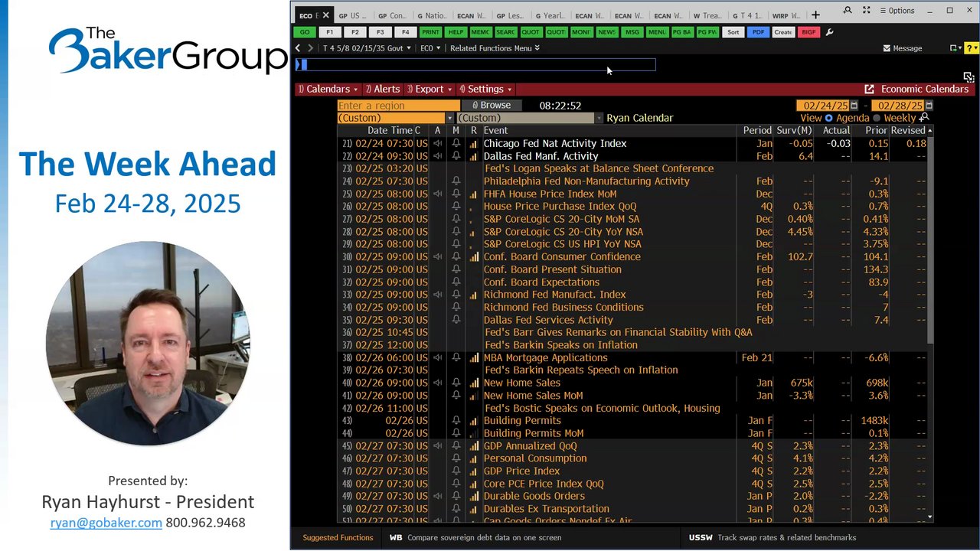Open the Options menu in the title bar
Image resolution: width=980 pixels, height=551 pixels.
tap(897, 11)
